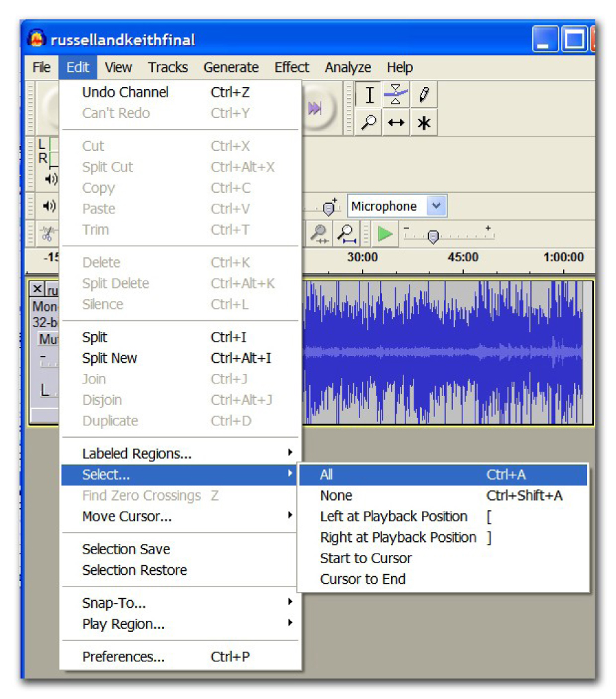The height and width of the screenshot is (699, 616).
Task: Enable the Multi-Tool mode
Action: pyautogui.click(x=423, y=123)
